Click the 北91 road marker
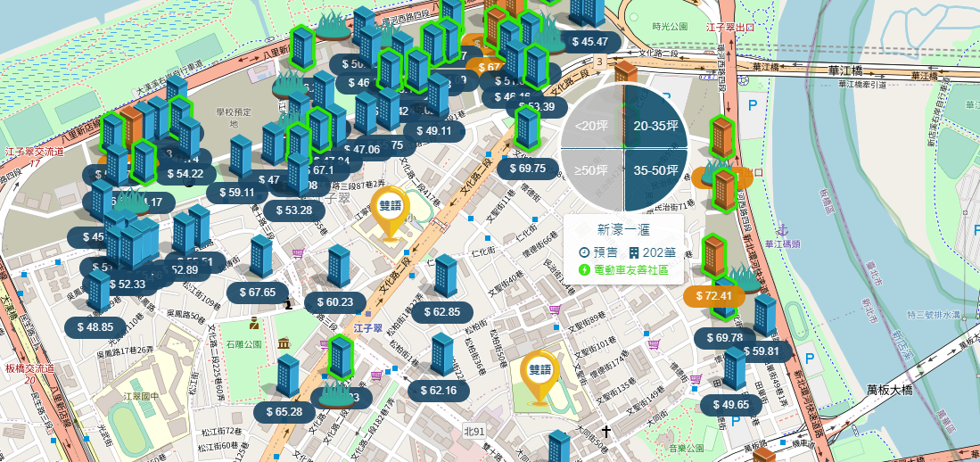Image resolution: width=980 pixels, height=462 pixels. (475, 432)
